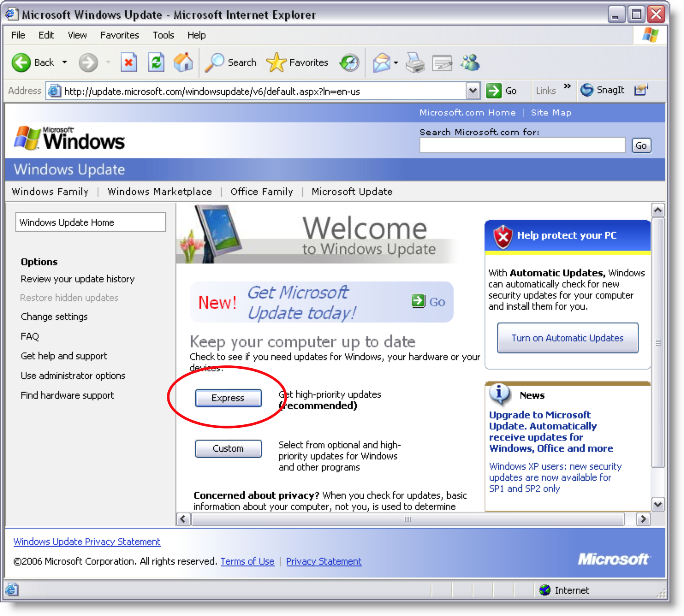Click the Windows flag logo in menu bar
Screen dimensions: 684x616
click(x=650, y=35)
